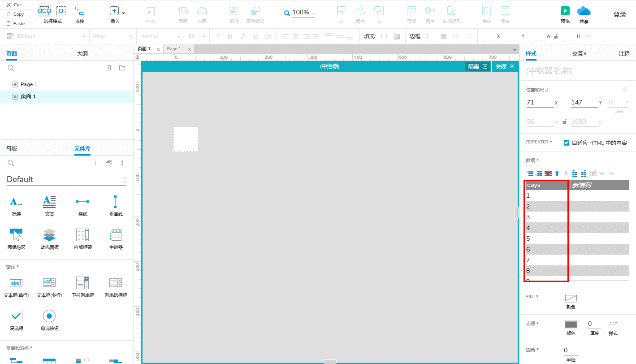Select the 动态面板 dynamic panel widget

(50, 239)
